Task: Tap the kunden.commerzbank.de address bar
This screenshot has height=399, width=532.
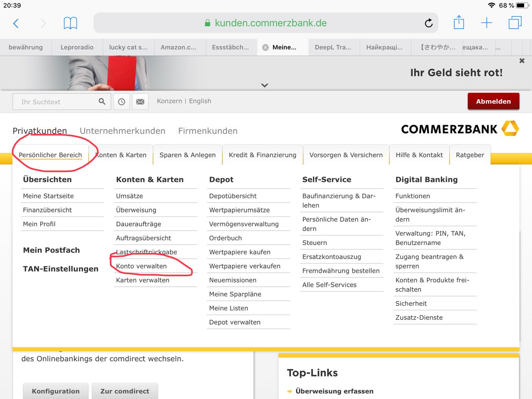Action: (266, 23)
